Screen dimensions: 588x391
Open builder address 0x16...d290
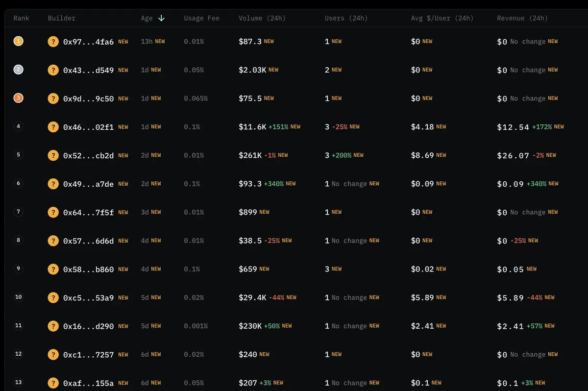pyautogui.click(x=88, y=326)
